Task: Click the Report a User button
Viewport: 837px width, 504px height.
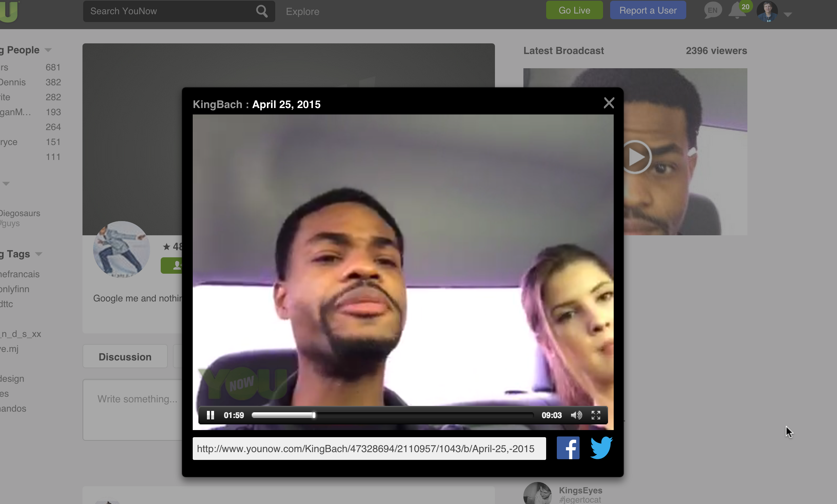Action: tap(648, 10)
